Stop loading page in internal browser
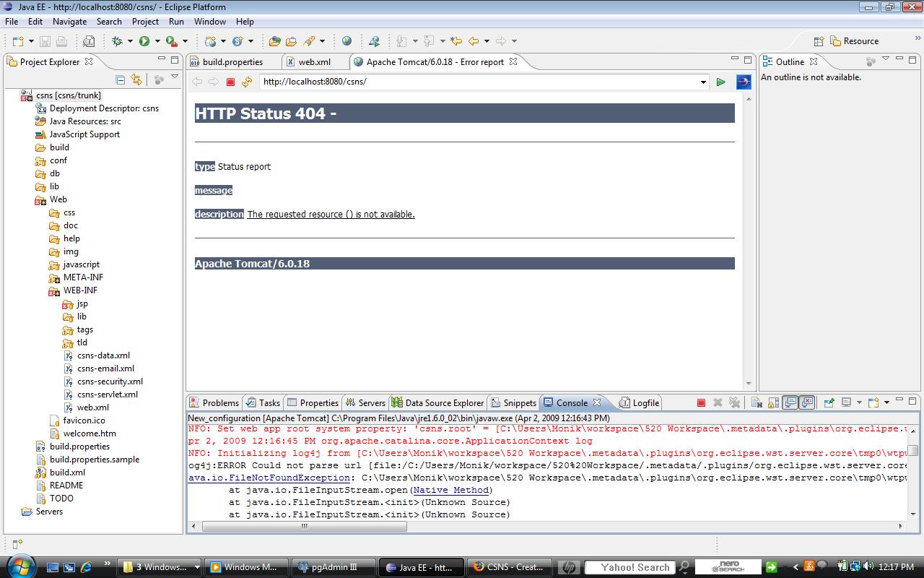Image resolution: width=924 pixels, height=578 pixels. click(230, 82)
